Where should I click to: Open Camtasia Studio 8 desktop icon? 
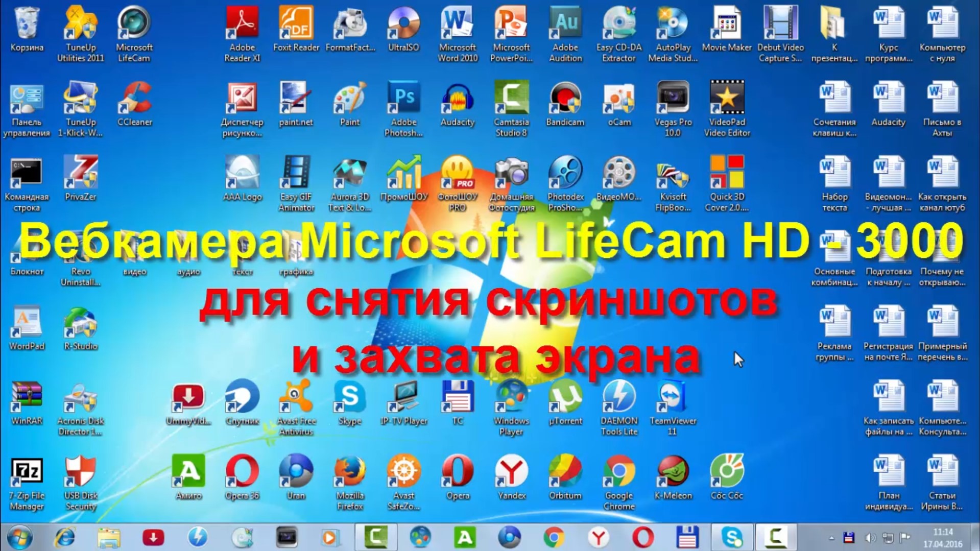pos(511,108)
